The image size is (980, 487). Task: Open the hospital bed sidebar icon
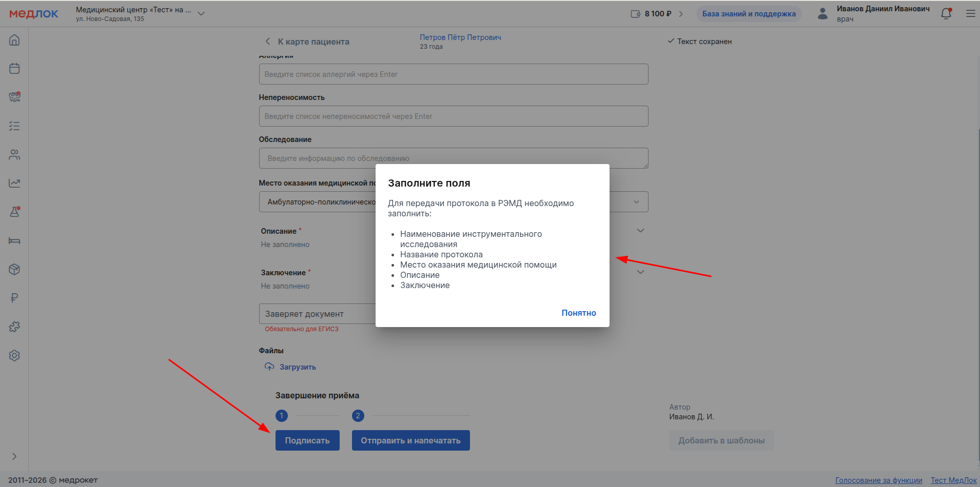[x=14, y=241]
